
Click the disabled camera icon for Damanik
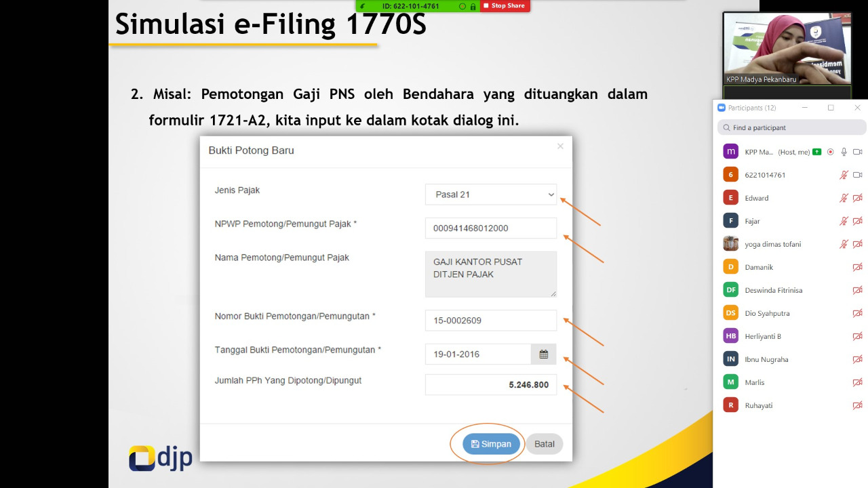point(857,267)
